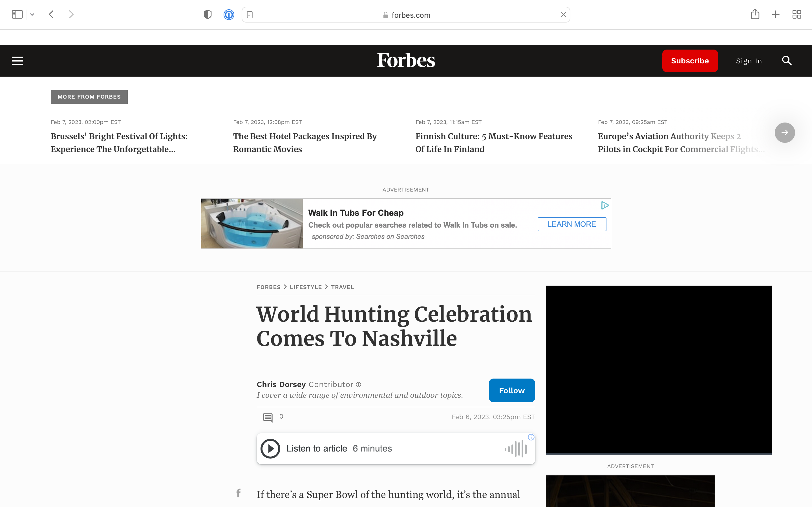The image size is (812, 507).
Task: Click the AdChoices icon on ad
Action: (x=605, y=205)
